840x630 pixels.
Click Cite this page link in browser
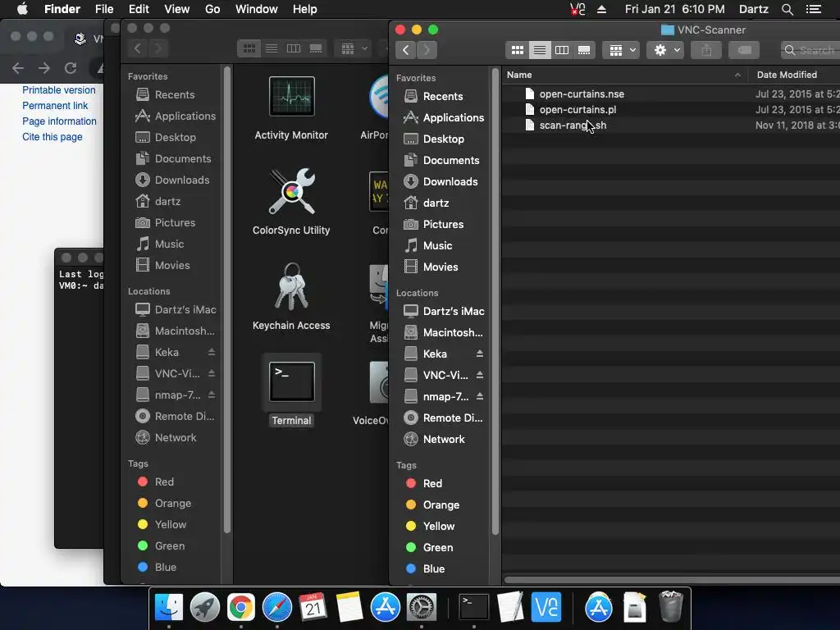click(52, 137)
